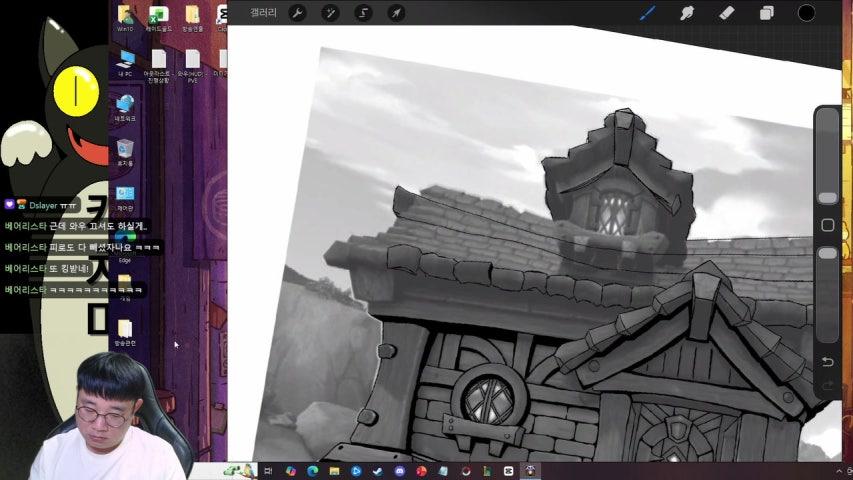Open the Layers panel

pyautogui.click(x=767, y=13)
